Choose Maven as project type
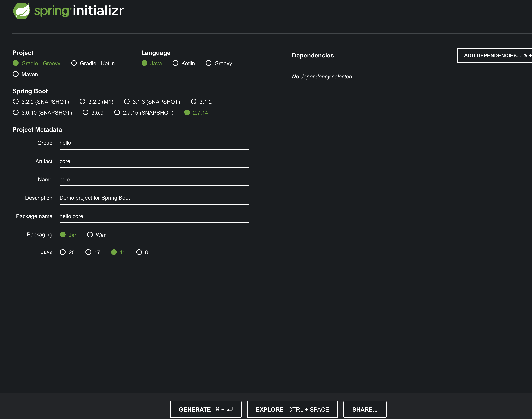 (25, 74)
